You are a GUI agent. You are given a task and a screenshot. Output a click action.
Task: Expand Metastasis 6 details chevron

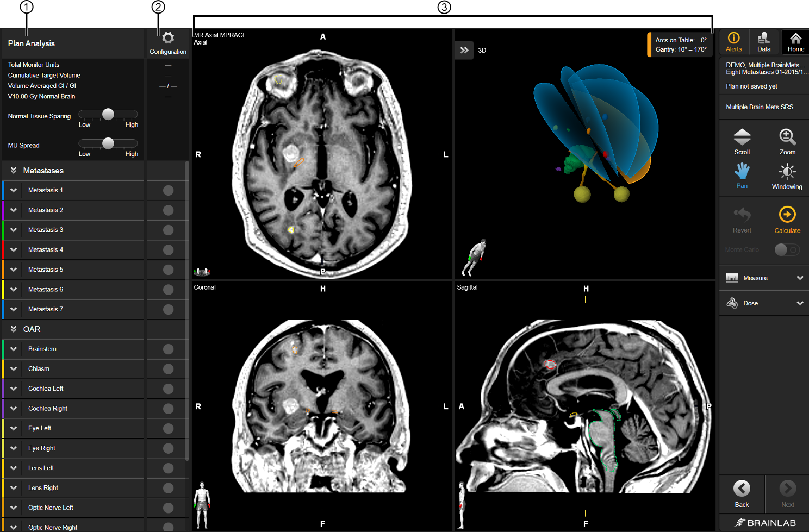[14, 290]
